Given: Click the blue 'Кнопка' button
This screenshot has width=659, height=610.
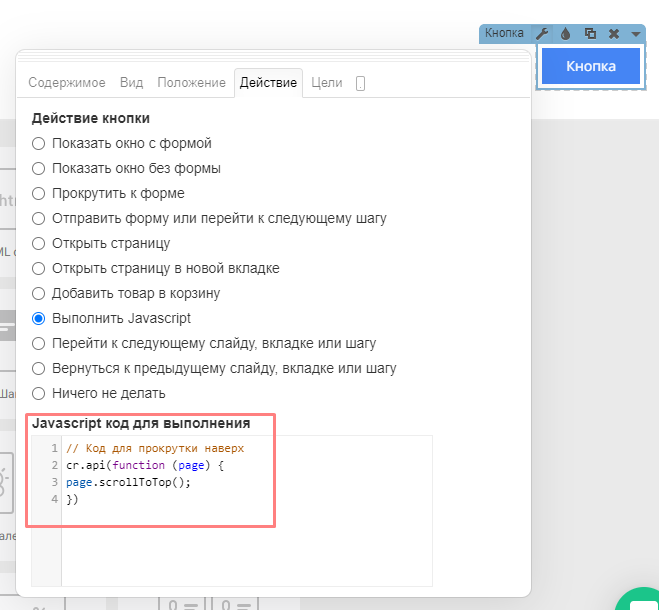Looking at the screenshot, I should pyautogui.click(x=590, y=66).
